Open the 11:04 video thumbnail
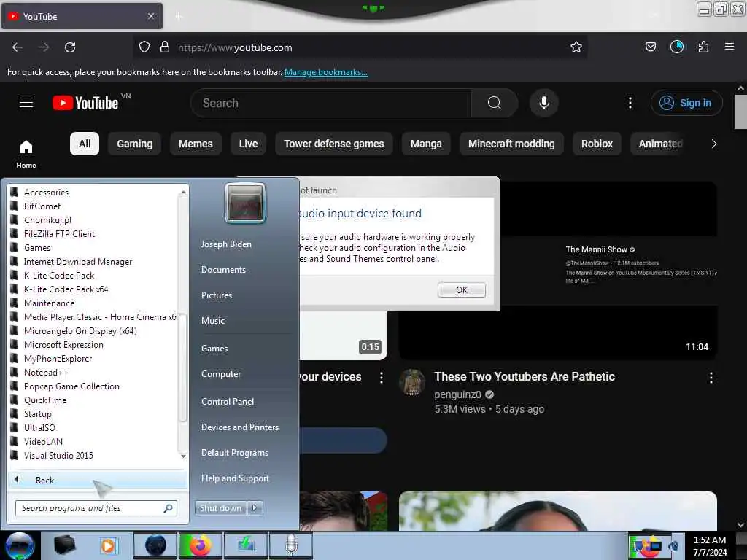 pyautogui.click(x=557, y=271)
